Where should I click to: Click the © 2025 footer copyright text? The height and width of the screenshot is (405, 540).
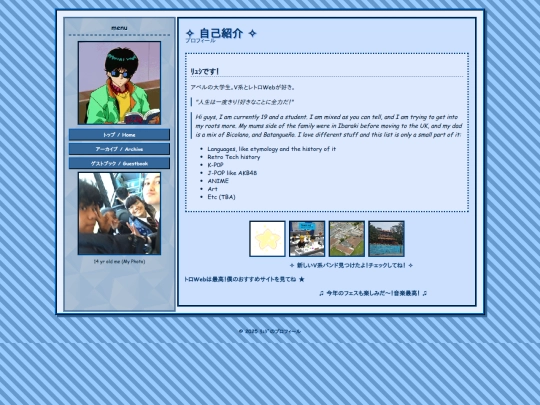pyautogui.click(x=270, y=331)
